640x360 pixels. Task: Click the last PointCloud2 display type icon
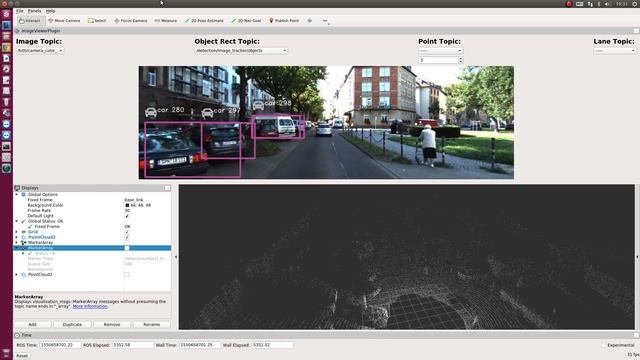tap(24, 275)
